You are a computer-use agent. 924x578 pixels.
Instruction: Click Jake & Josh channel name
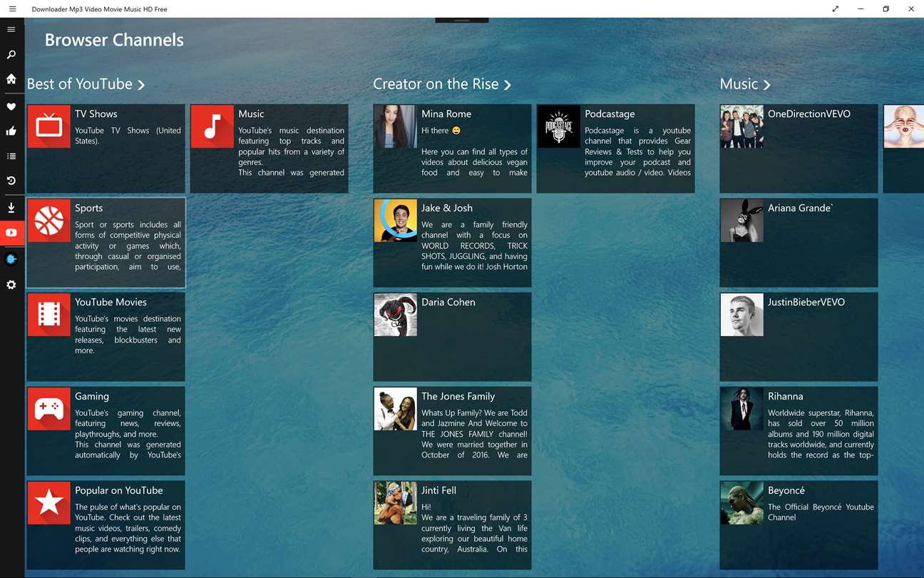(x=447, y=208)
